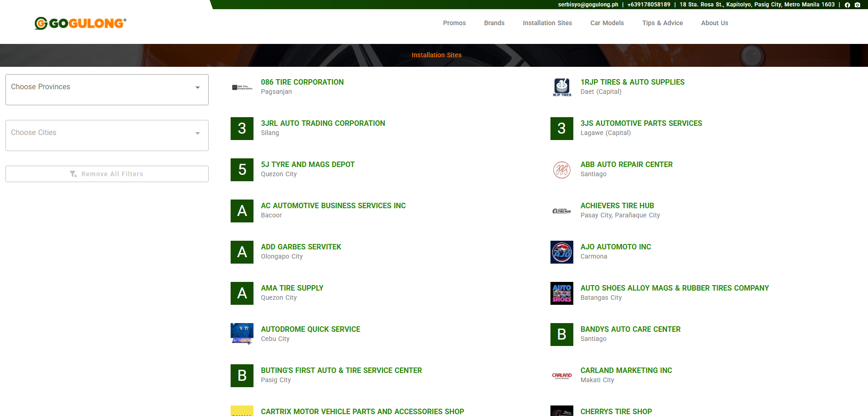The width and height of the screenshot is (868, 416).
Task: Click the Choose Provinces dropdown arrow
Action: click(x=198, y=87)
